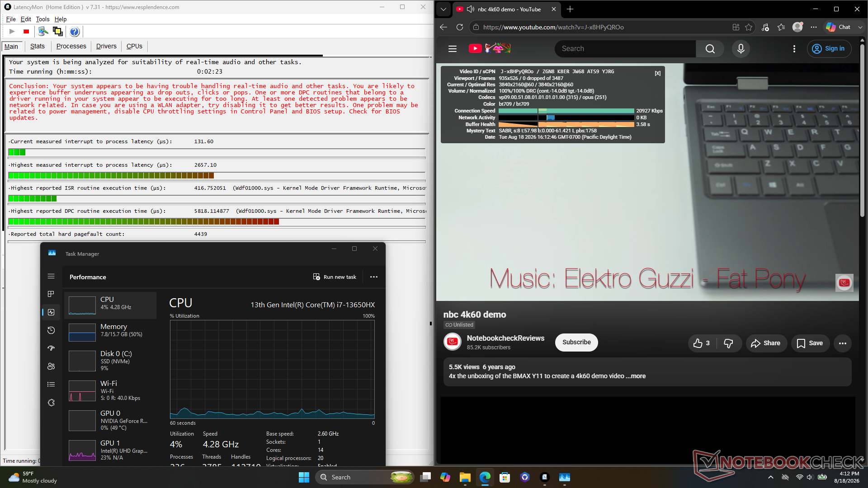Viewport: 868px width, 488px height.
Task: Open the YouTube guide hamburger menu
Action: [453, 49]
